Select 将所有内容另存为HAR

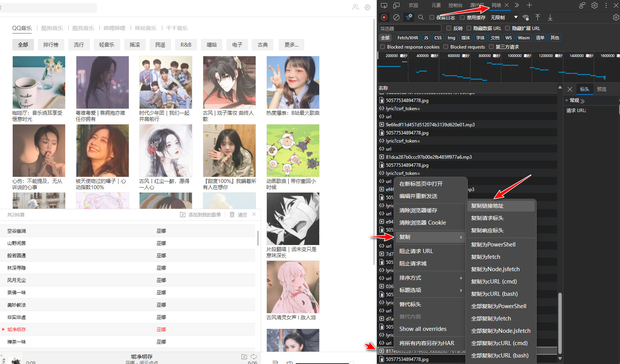[430, 343]
